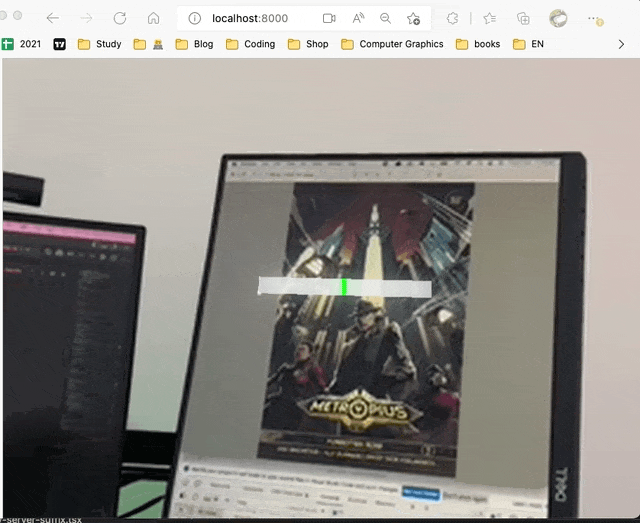Open the Read Aloud option
The image size is (640, 523).
358,18
